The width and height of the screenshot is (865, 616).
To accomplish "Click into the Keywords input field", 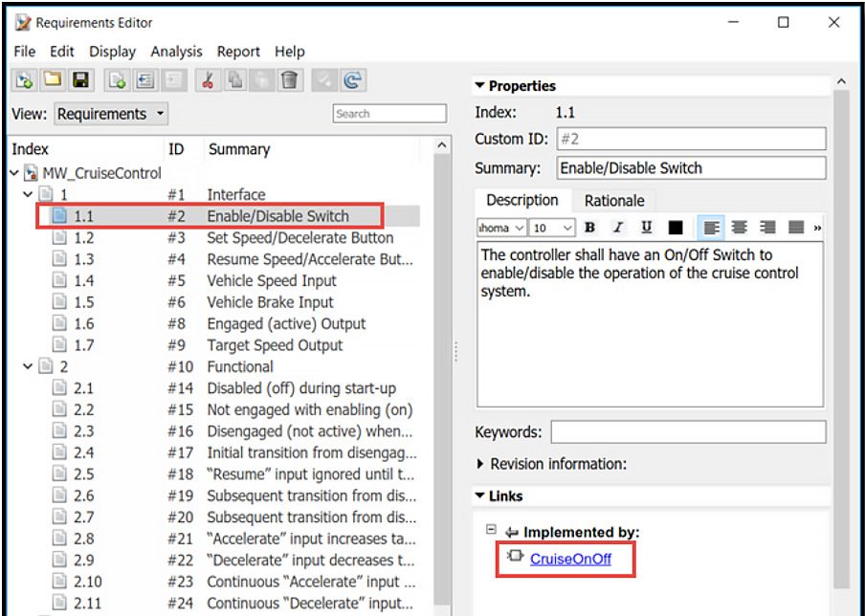I will [687, 432].
